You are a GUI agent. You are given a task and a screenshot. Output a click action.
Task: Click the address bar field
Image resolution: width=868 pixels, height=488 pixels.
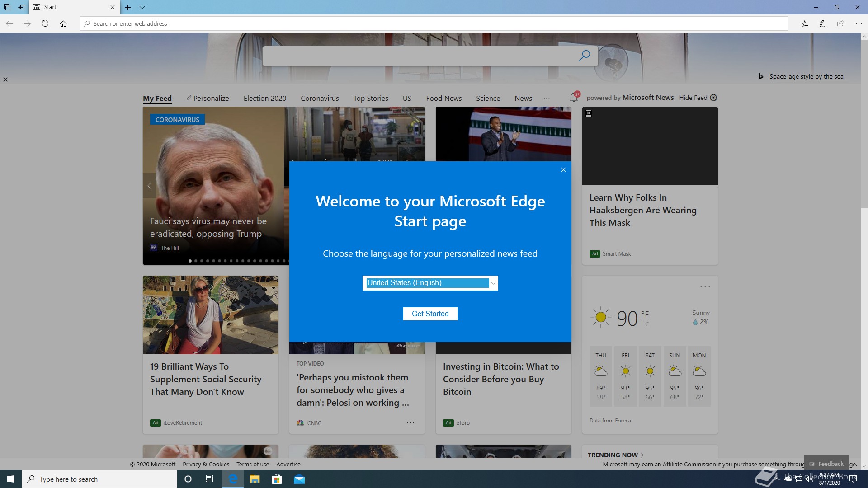coord(434,23)
